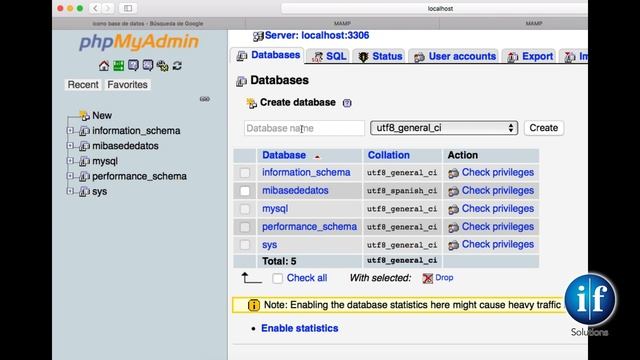This screenshot has height=360, width=640.
Task: Open the MySQL documentation icon
Action: pos(148,66)
